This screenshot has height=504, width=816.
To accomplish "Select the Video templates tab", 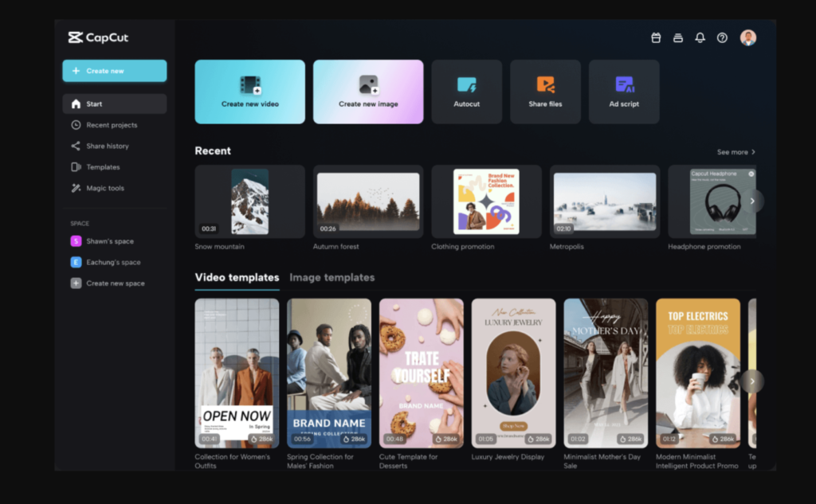I will tap(237, 278).
